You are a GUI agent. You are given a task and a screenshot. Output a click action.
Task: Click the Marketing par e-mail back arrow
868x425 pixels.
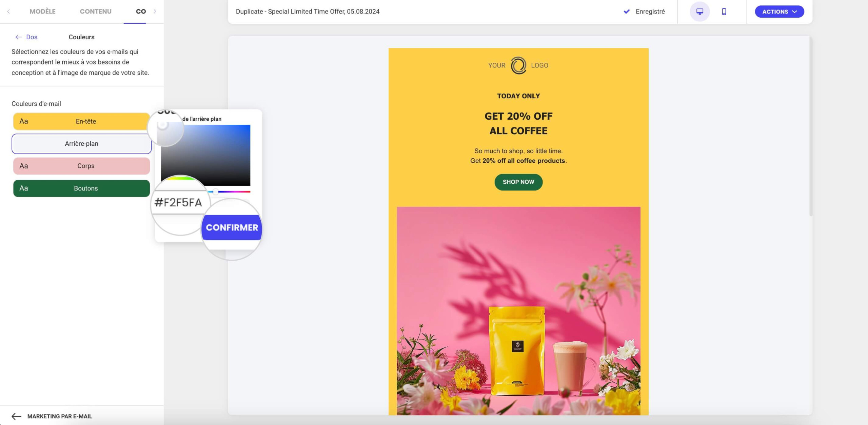(x=16, y=416)
